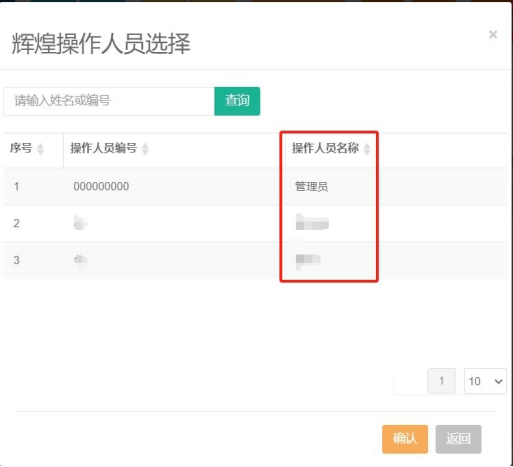
Task: Select the second row in the operator table
Action: point(255,223)
